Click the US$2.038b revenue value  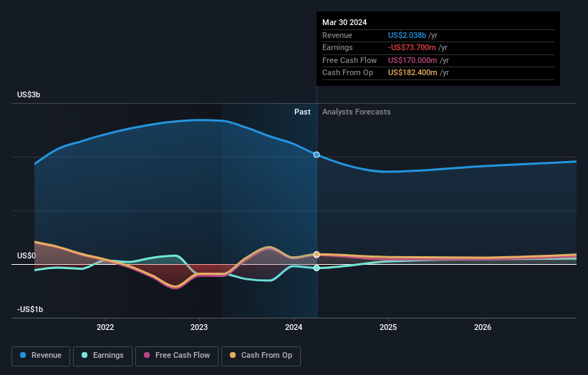point(407,35)
